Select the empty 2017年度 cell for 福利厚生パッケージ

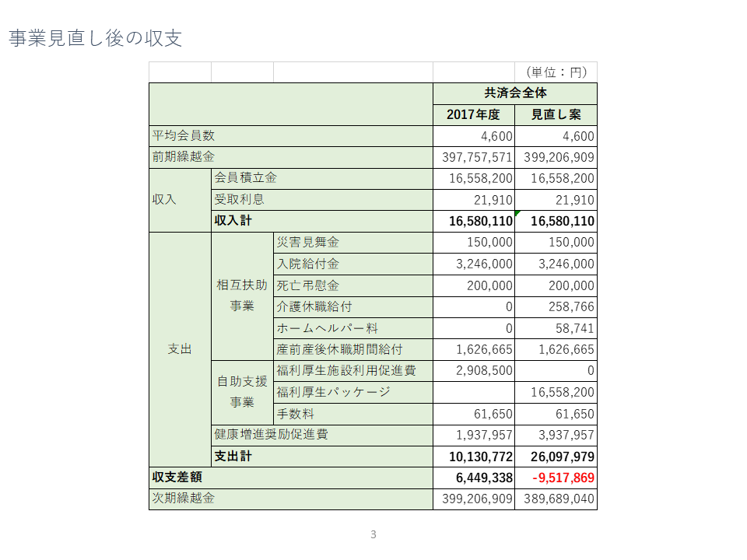click(473, 392)
